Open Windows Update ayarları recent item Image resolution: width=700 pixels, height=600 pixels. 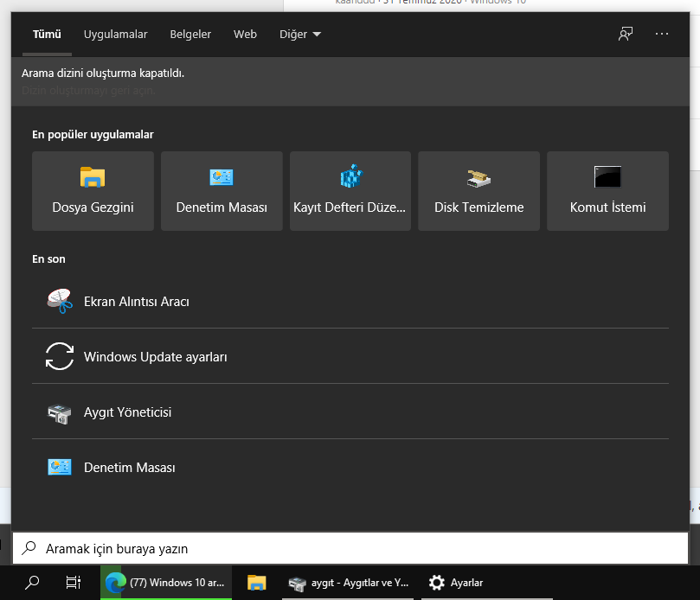pos(350,356)
